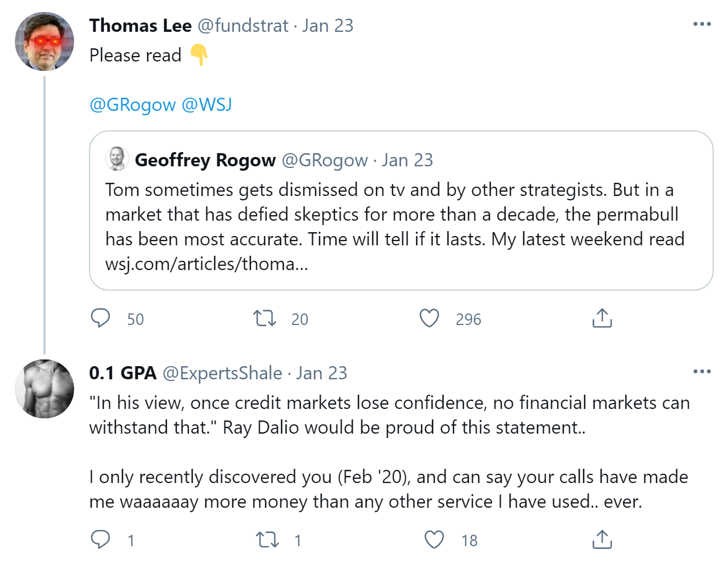This screenshot has width=728, height=561.
Task: Click the @WSJ mention link
Action: [x=207, y=104]
